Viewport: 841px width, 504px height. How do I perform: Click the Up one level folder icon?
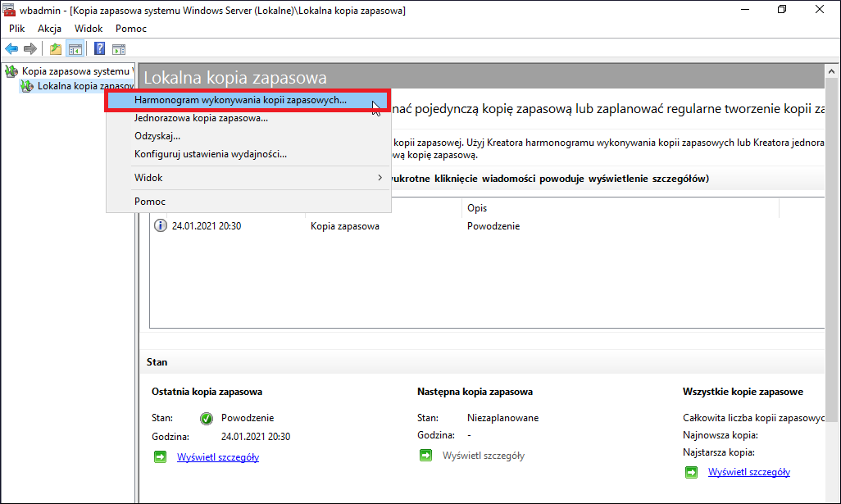[x=55, y=49]
